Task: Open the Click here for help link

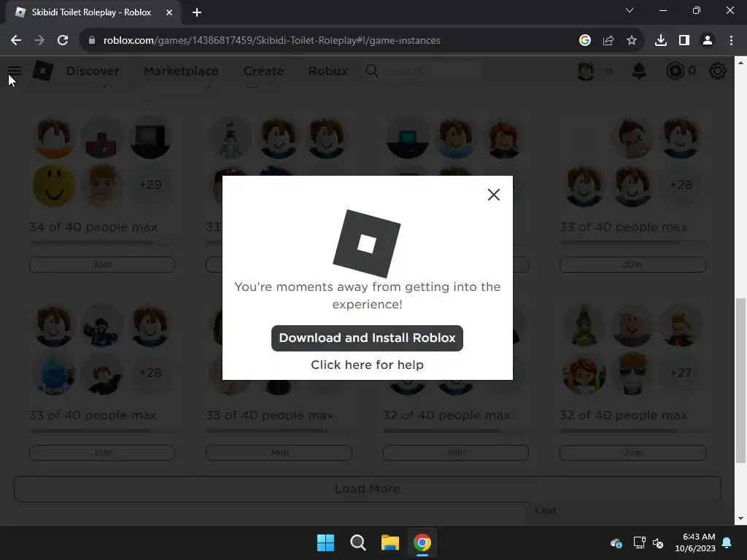Action: [x=367, y=365]
